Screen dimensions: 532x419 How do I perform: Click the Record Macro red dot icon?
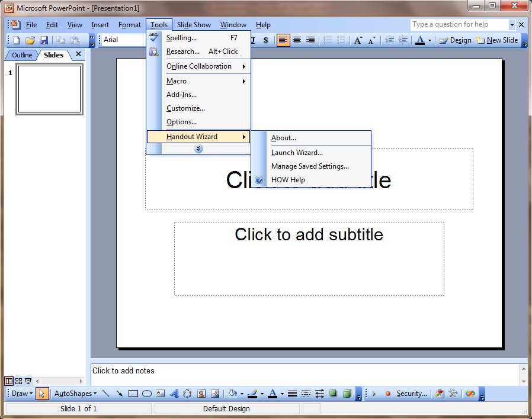pyautogui.click(x=388, y=394)
